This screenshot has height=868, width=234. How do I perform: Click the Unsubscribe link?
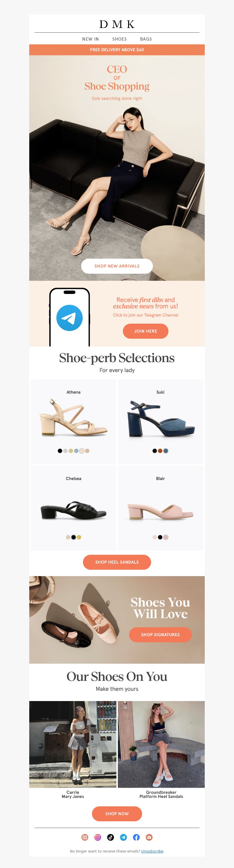tap(152, 851)
